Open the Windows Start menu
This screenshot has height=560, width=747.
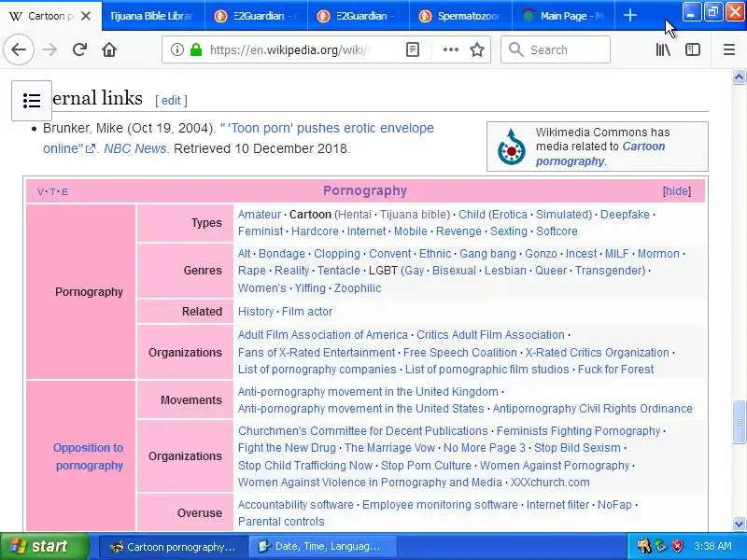click(44, 546)
